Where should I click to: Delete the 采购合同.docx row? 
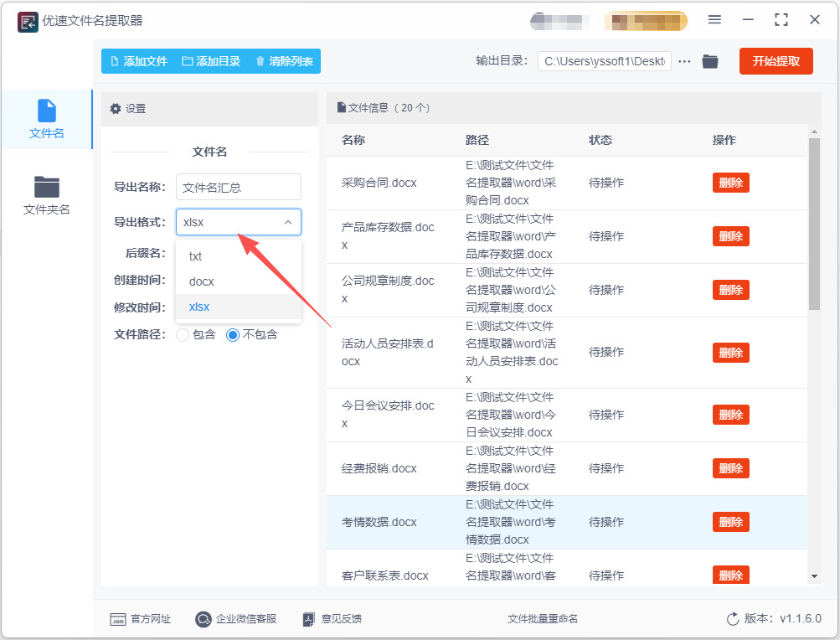[x=731, y=183]
